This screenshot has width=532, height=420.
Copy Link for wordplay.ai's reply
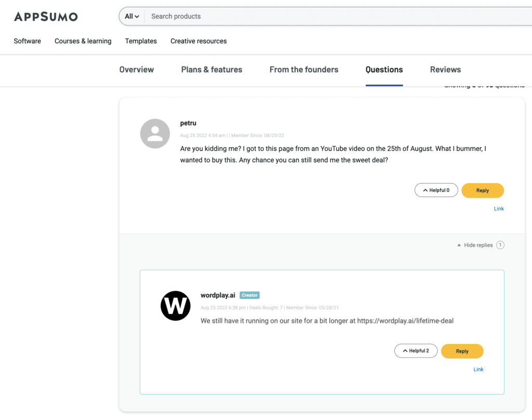tap(478, 369)
